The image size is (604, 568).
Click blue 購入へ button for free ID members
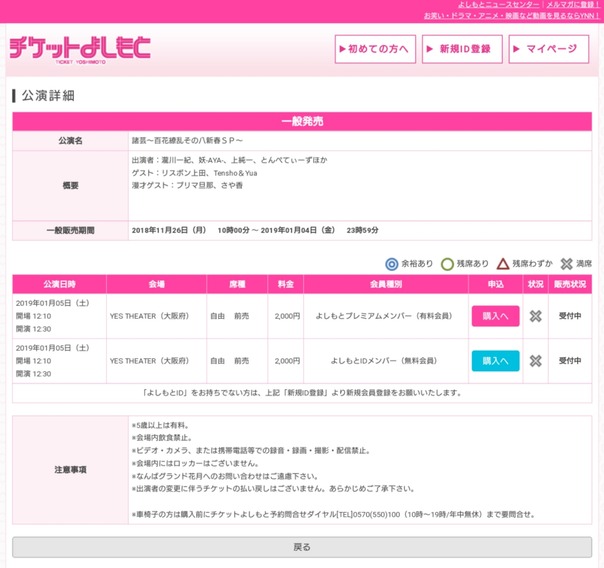click(x=495, y=361)
